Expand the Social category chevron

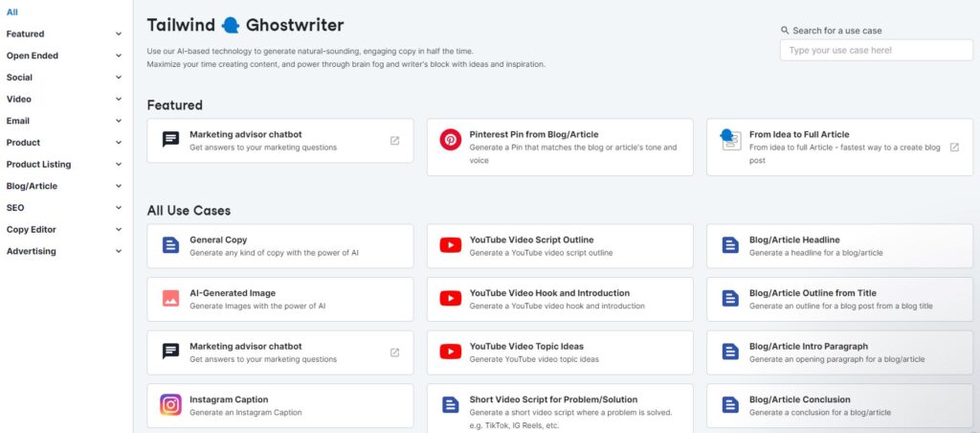119,78
